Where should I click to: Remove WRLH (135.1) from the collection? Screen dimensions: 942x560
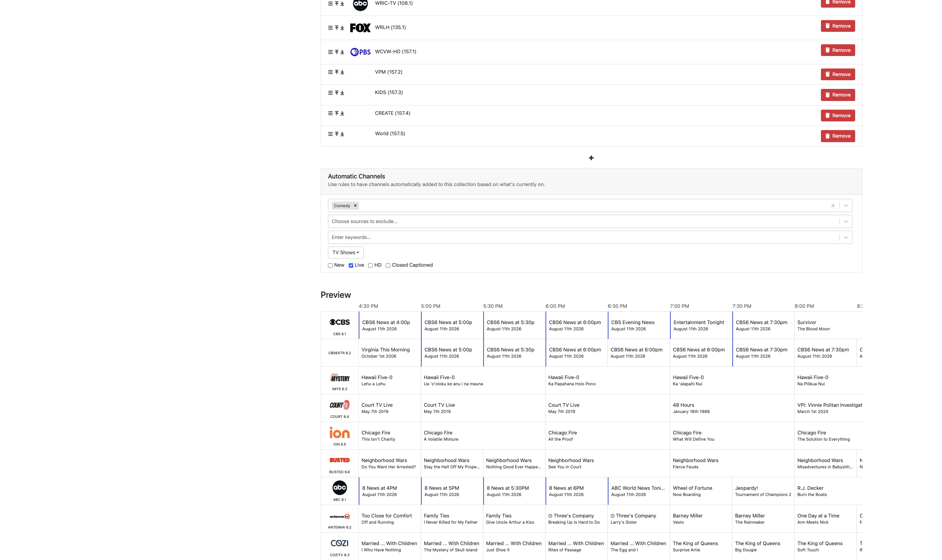(x=838, y=26)
